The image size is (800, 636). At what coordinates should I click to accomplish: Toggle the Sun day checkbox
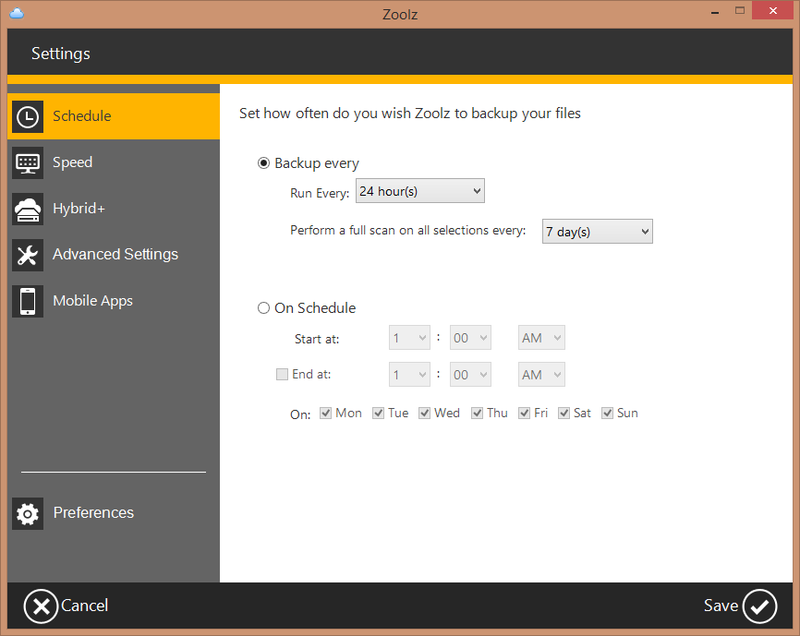click(x=607, y=413)
